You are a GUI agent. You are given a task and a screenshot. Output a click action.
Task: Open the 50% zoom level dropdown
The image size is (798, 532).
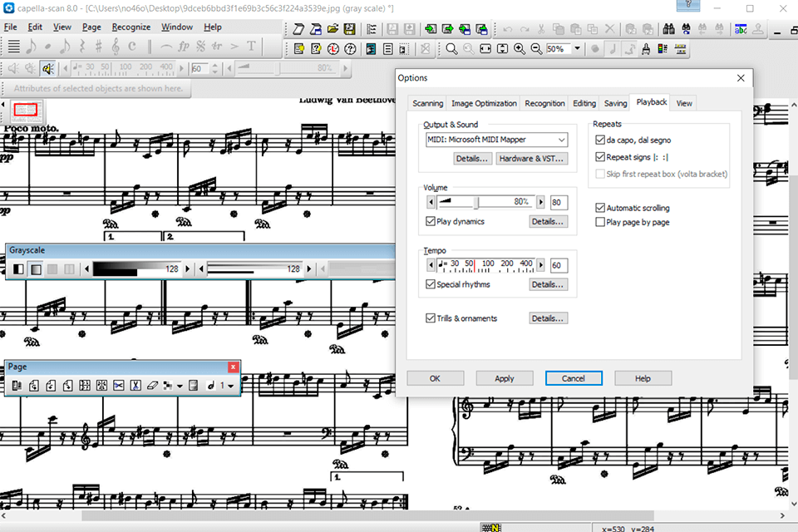pos(578,48)
